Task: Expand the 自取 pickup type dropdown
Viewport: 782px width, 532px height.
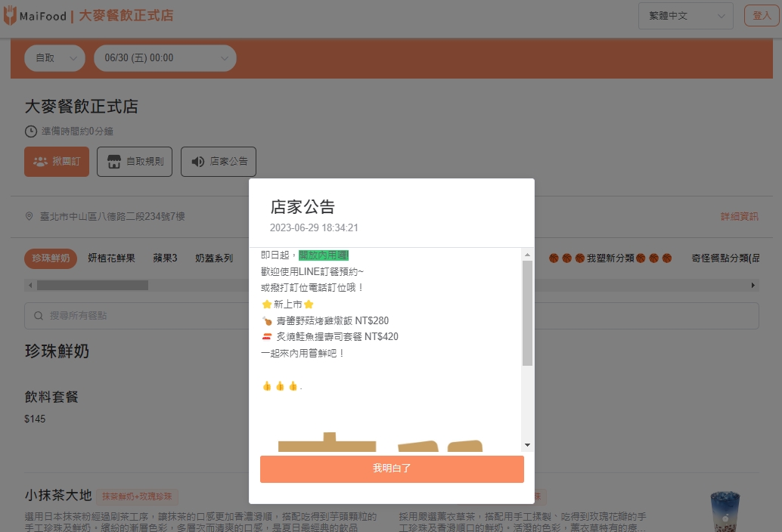Action: (x=55, y=58)
